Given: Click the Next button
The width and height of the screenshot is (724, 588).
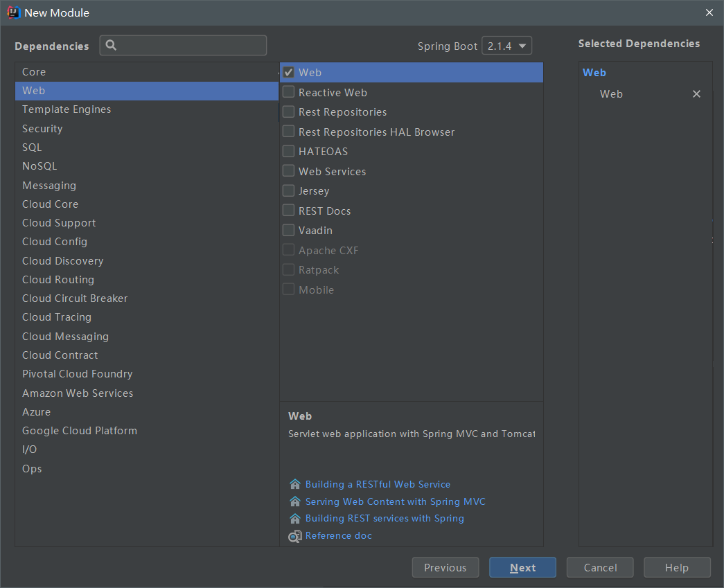Looking at the screenshot, I should [x=522, y=568].
